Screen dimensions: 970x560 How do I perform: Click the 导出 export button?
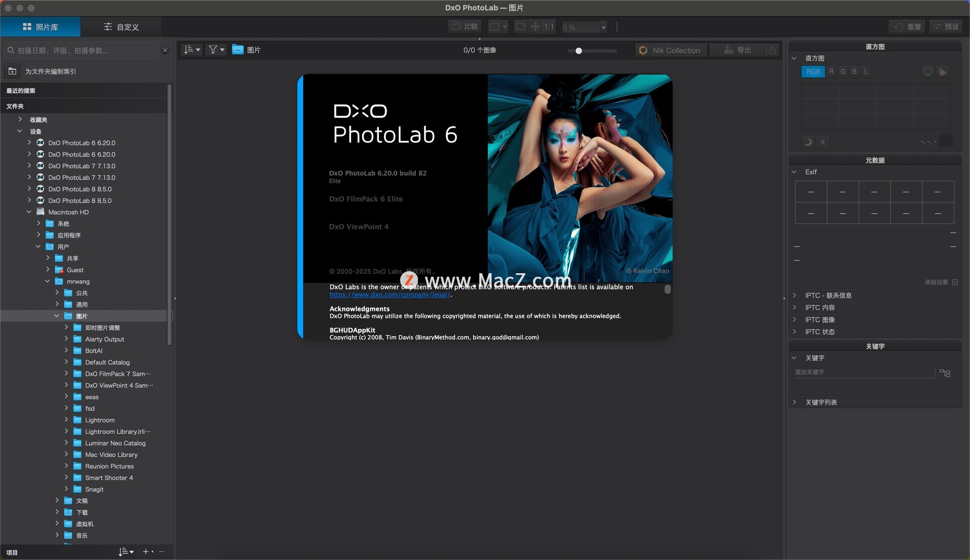pos(737,50)
